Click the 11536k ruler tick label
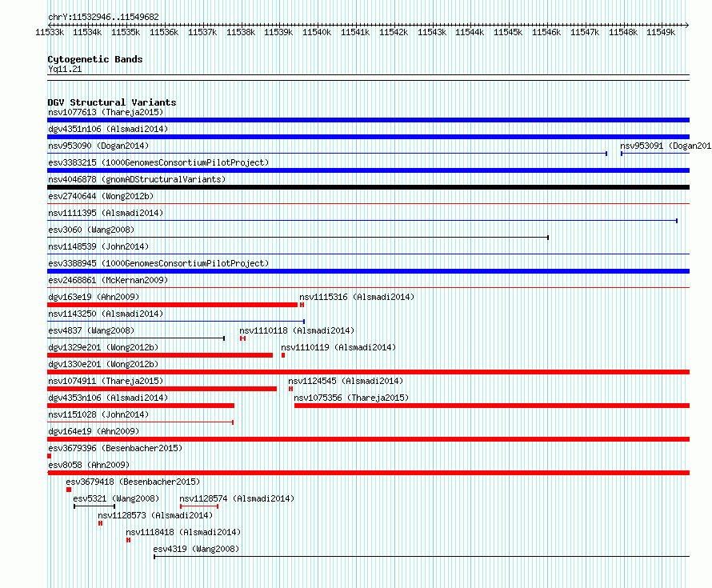 164,32
